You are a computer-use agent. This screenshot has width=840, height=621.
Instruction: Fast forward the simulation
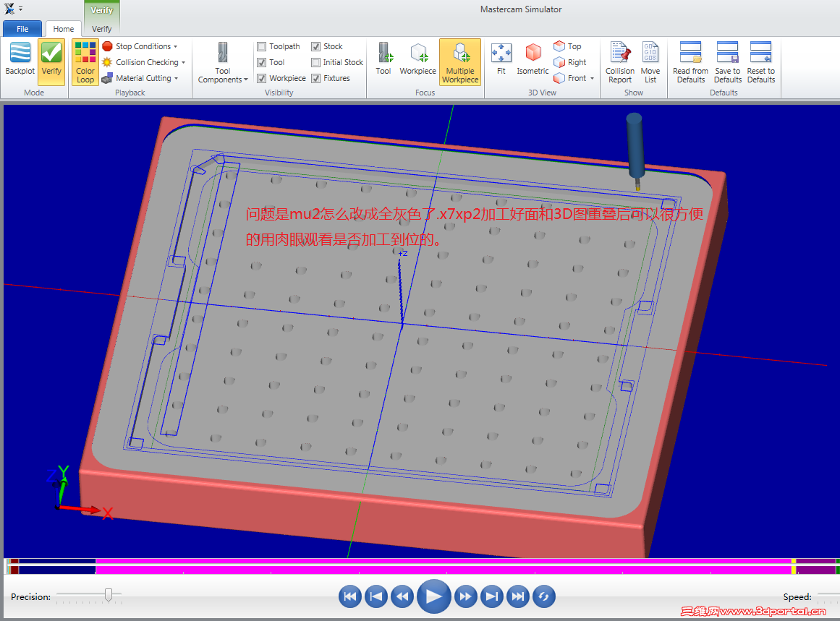point(465,596)
